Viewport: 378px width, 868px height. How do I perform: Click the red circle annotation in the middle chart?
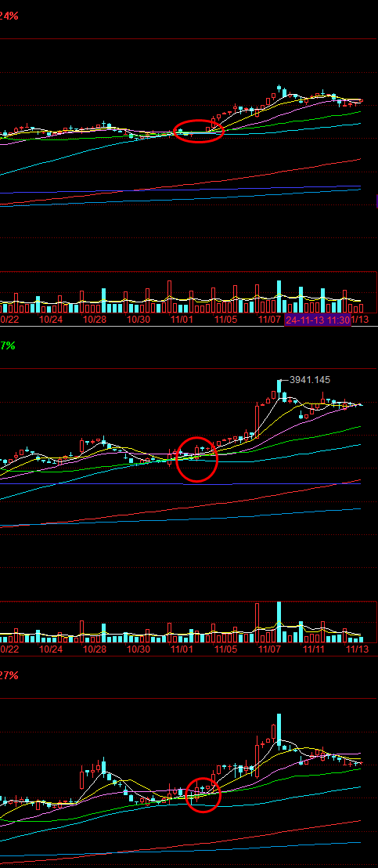196,460
